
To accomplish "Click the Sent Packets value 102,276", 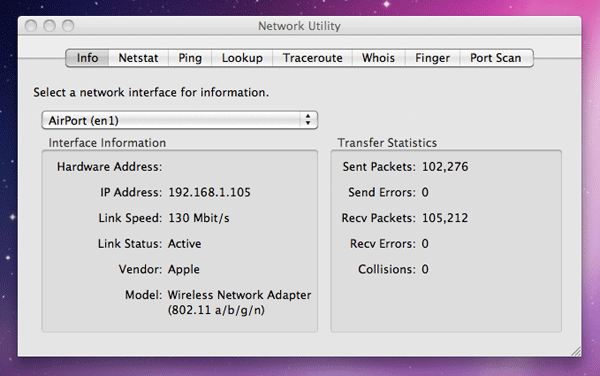I will pos(445,167).
